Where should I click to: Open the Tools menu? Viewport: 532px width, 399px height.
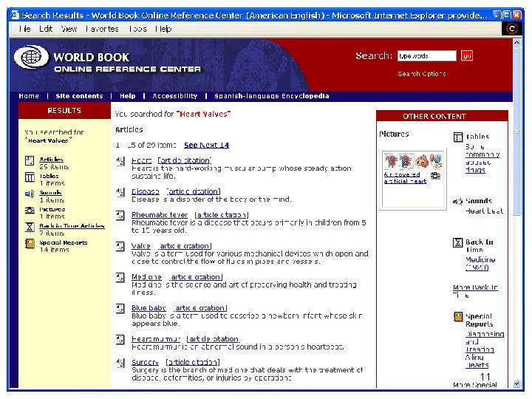137,29
